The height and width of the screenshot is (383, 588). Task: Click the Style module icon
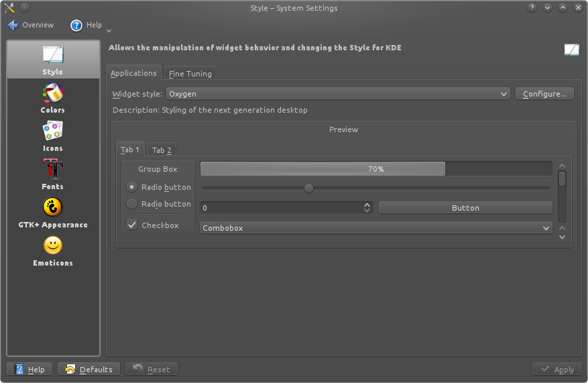pyautogui.click(x=53, y=55)
